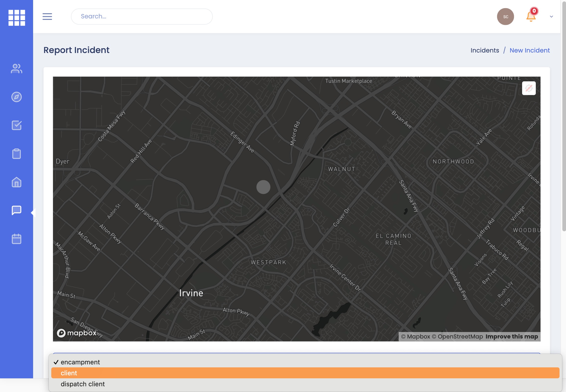This screenshot has width=566, height=392.
Task: Focus the Search input field
Action: click(x=142, y=16)
